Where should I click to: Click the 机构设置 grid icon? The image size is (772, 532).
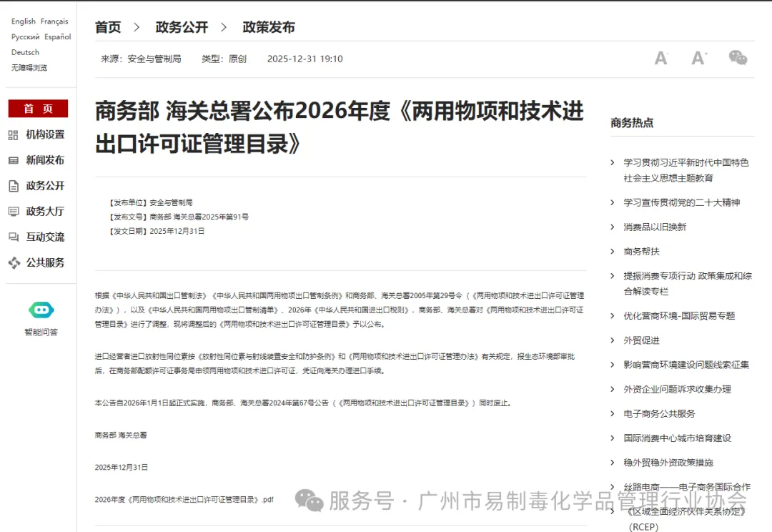[x=14, y=134]
